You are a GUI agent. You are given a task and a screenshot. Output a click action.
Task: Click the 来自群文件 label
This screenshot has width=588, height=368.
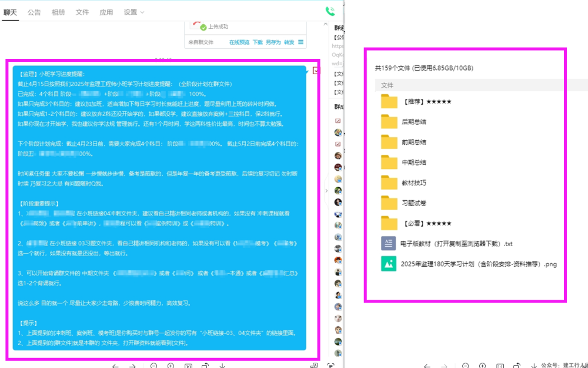click(x=201, y=42)
